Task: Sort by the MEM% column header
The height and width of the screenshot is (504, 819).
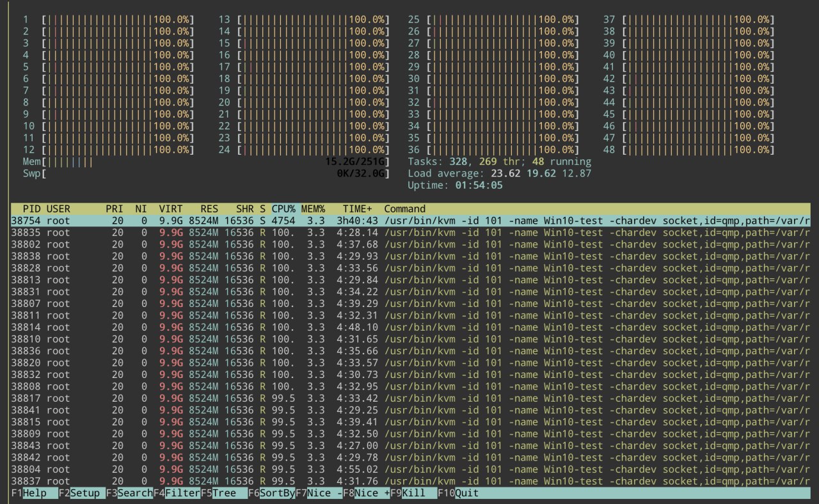Action: (313, 209)
